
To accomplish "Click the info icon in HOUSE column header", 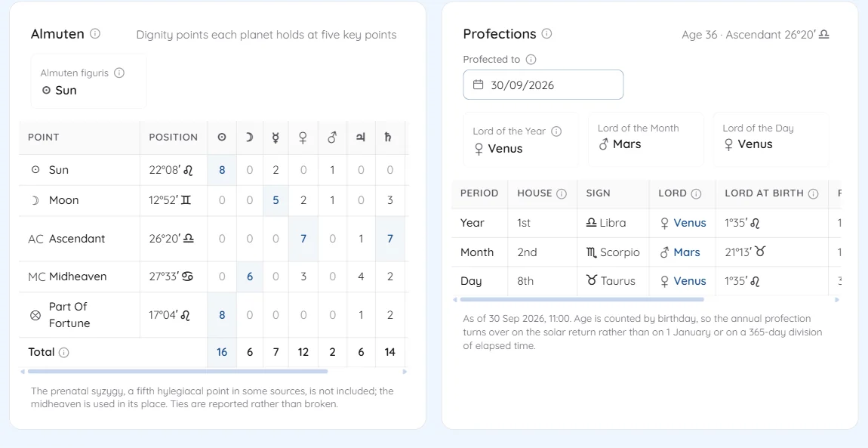I will tap(562, 193).
